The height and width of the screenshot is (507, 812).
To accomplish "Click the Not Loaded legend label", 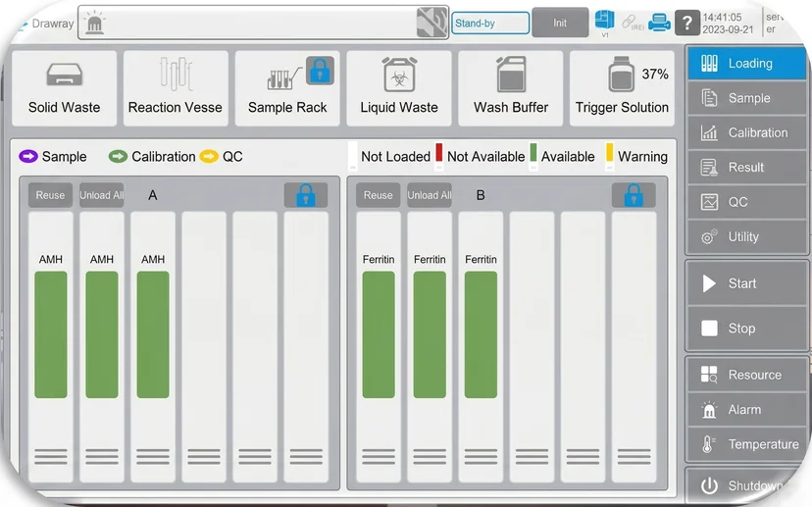I will 395,156.
